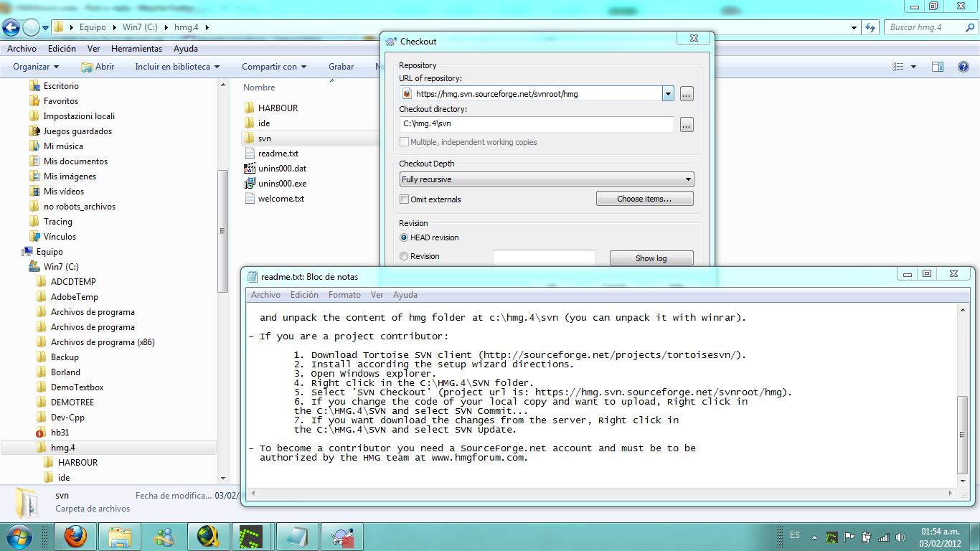Open address bar history dropdown arrow
Screen dimensions: 980x551
coord(854,28)
